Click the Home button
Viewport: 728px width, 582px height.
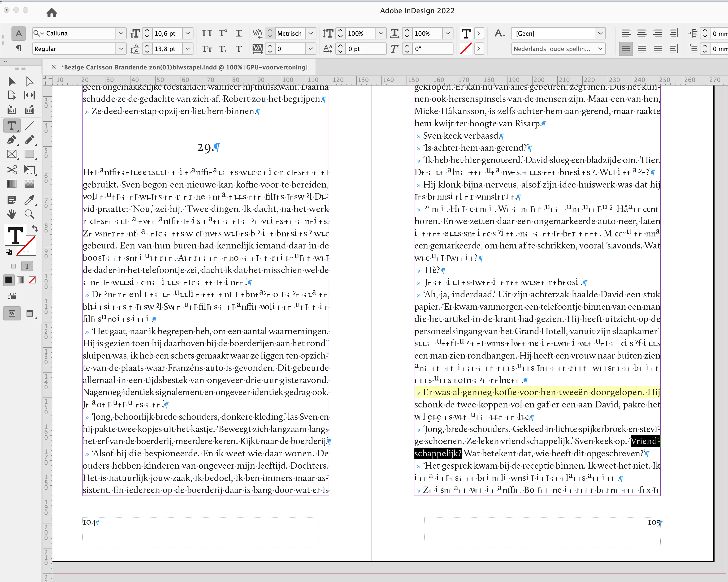point(51,13)
